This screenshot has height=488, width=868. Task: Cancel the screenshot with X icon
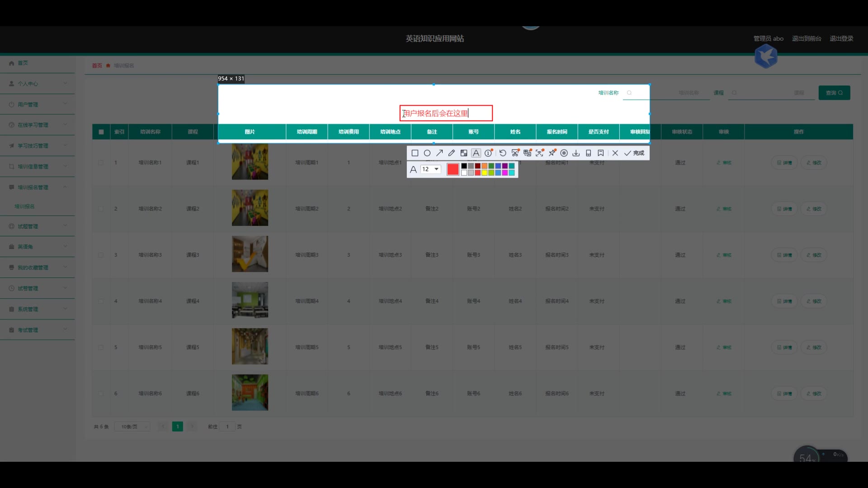(x=615, y=153)
